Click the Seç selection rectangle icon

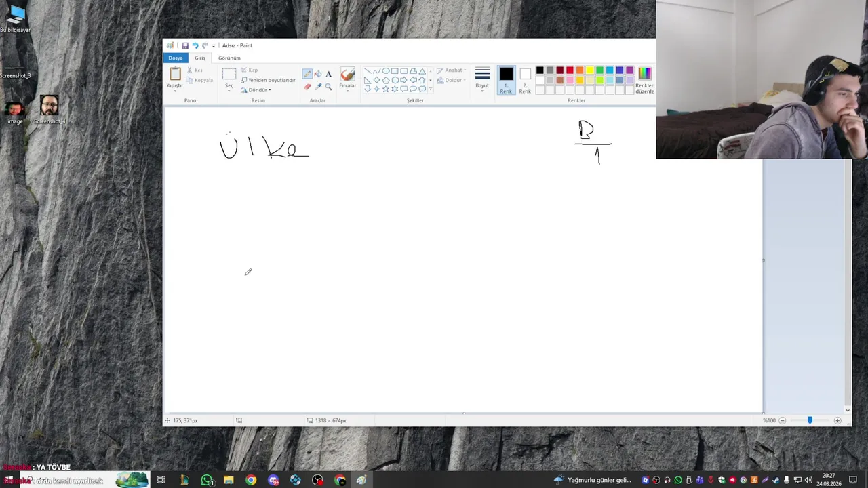tap(229, 74)
